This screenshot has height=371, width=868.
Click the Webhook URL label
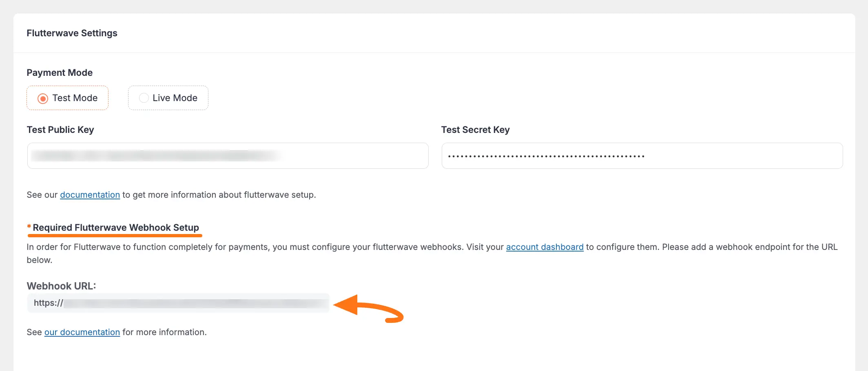pyautogui.click(x=60, y=286)
